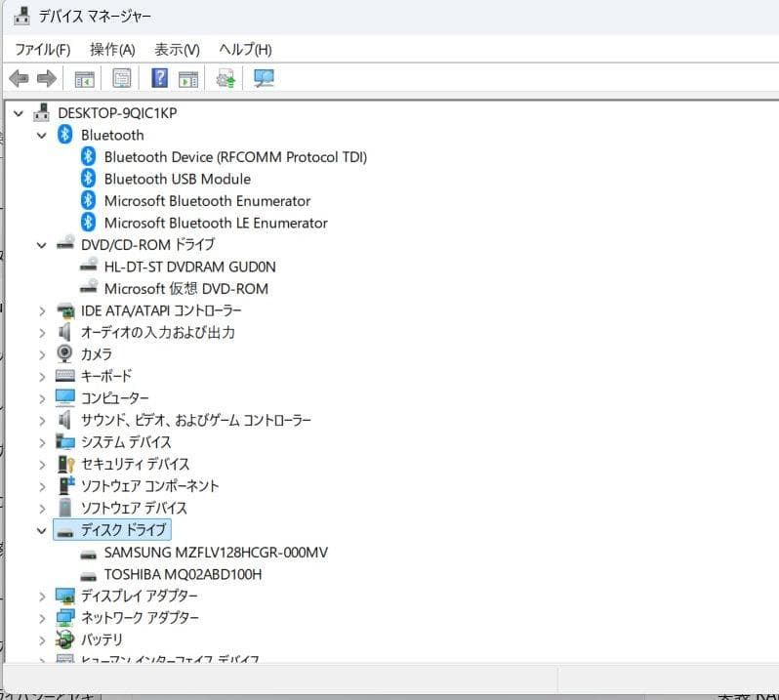Click the DVD/CD-ROM ドライブ category icon
This screenshot has width=779, height=700.
pyautogui.click(x=65, y=243)
